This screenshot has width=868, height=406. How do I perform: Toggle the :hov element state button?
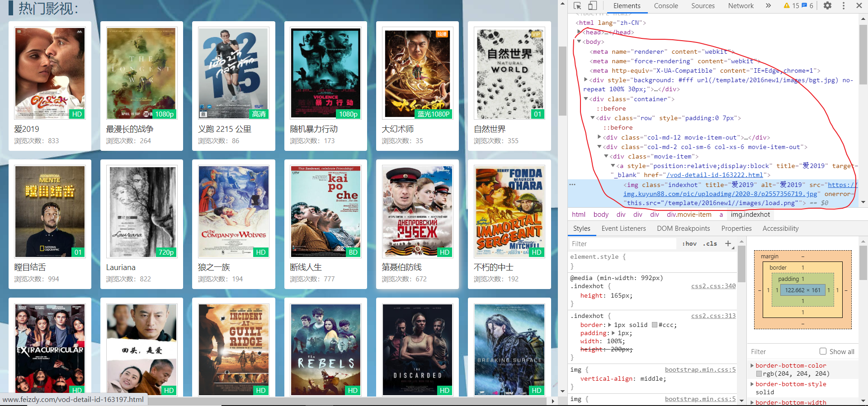click(689, 244)
